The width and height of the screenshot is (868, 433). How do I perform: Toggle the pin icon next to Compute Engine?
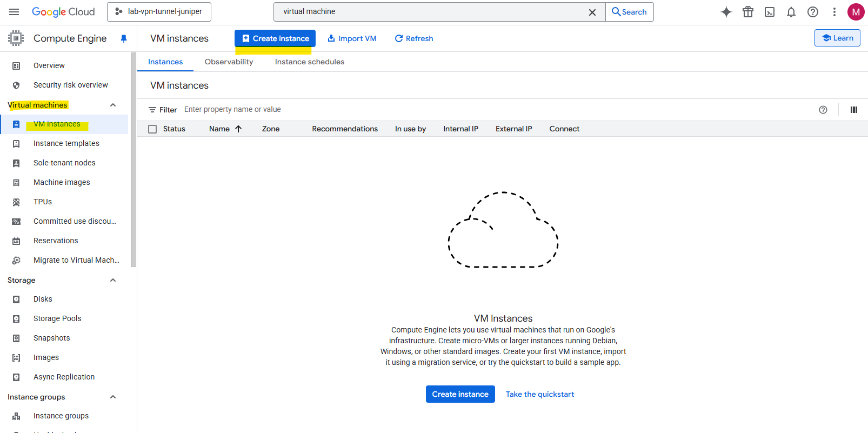pyautogui.click(x=124, y=38)
